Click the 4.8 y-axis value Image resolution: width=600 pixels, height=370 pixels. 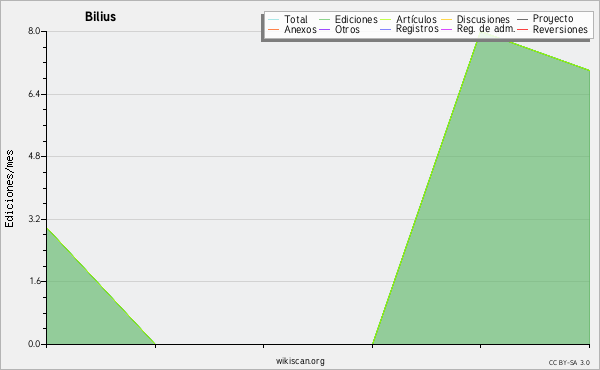coord(34,156)
